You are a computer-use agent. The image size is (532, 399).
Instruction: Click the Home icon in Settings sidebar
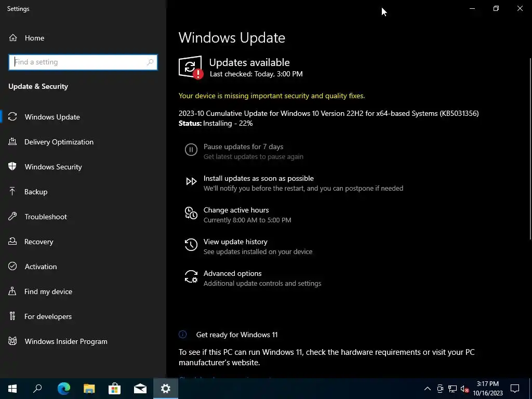coord(13,38)
